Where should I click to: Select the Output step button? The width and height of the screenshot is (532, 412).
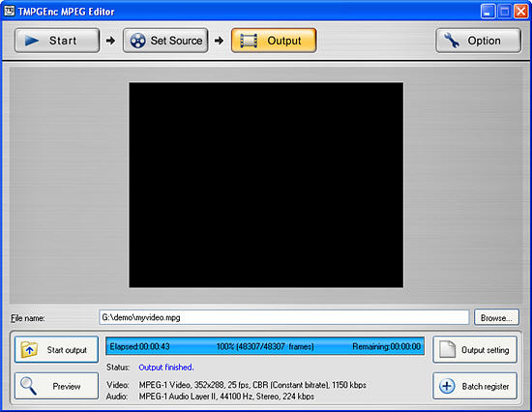[274, 41]
